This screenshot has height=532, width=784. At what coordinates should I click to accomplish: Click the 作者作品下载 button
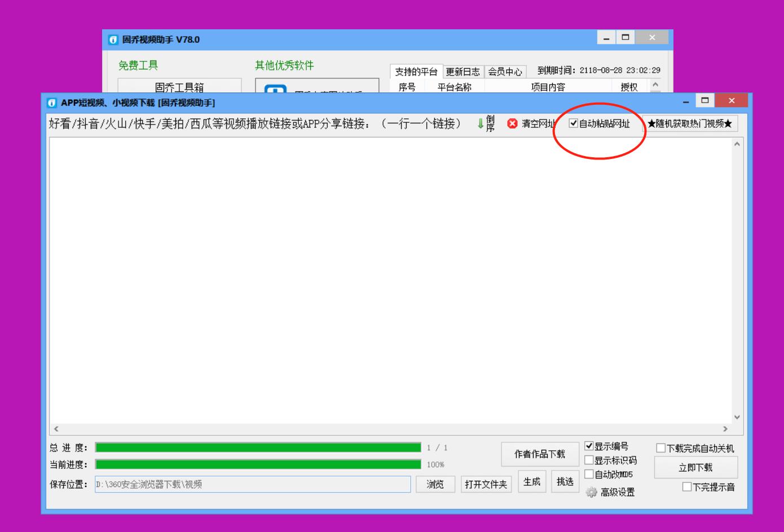(540, 454)
